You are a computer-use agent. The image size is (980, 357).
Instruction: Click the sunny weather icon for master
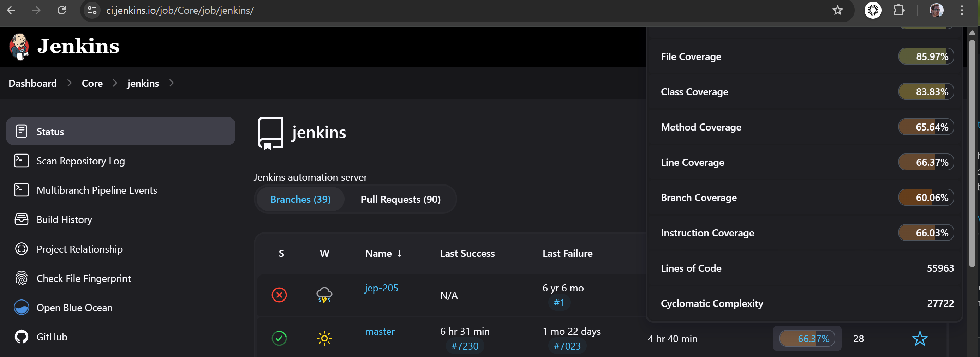pyautogui.click(x=324, y=338)
